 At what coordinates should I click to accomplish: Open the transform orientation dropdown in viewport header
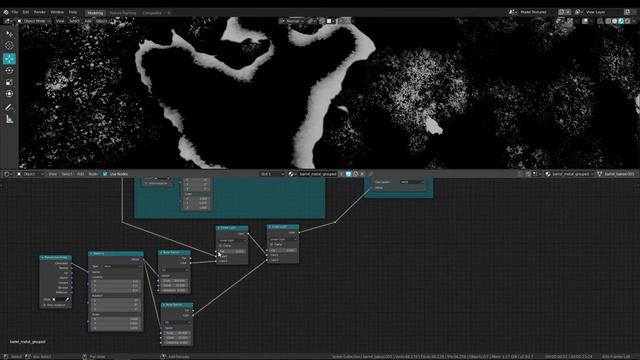coord(293,21)
